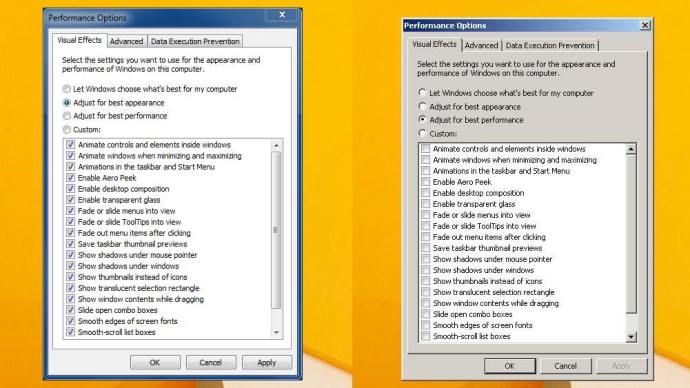Click OK button in left dialog
690x388 pixels.
(155, 362)
